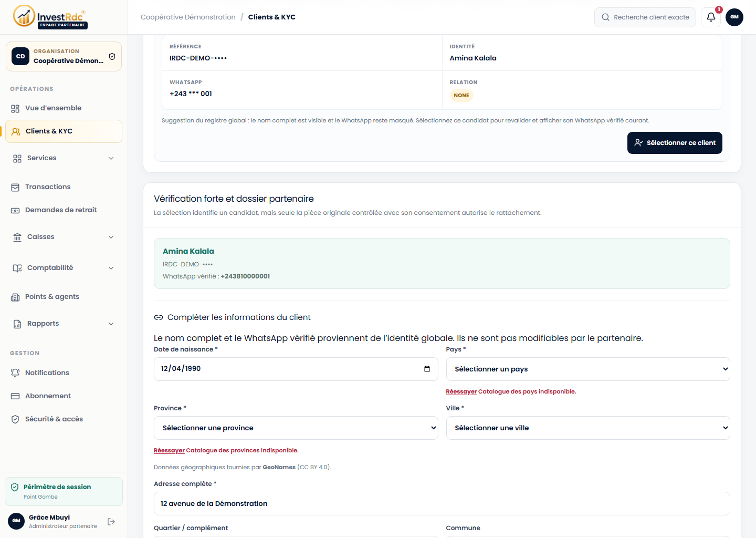Image resolution: width=756 pixels, height=538 pixels.
Task: Expand the Rapports menu
Action: point(64,324)
